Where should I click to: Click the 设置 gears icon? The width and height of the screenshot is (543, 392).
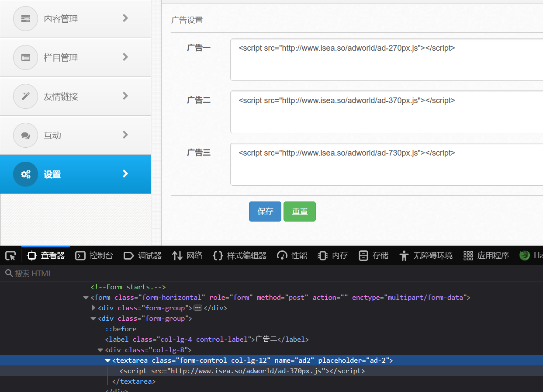click(x=26, y=174)
